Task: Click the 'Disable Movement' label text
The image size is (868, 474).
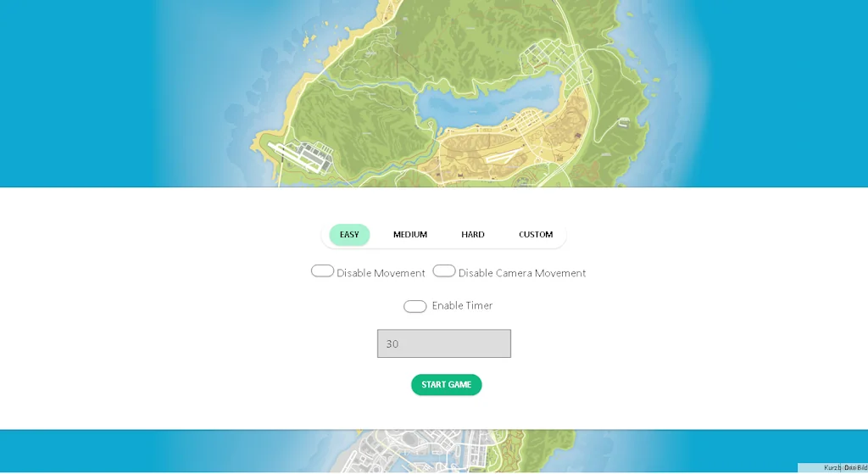Action: coord(381,273)
